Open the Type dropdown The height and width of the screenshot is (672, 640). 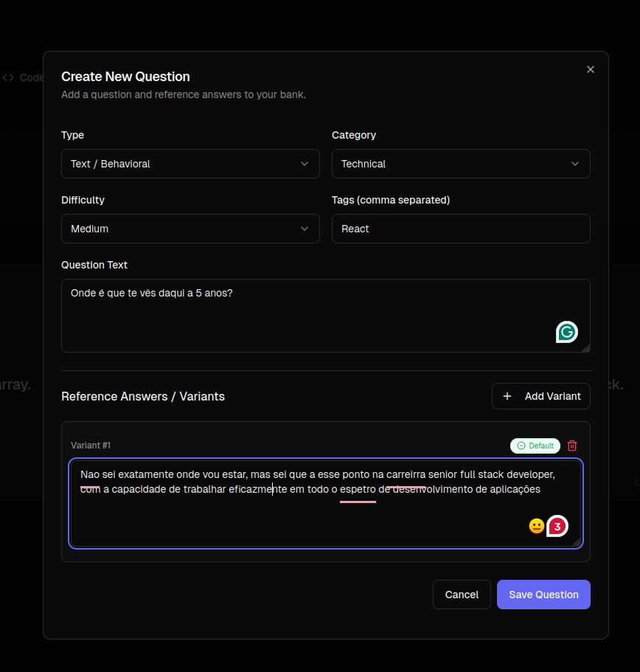[x=190, y=164]
